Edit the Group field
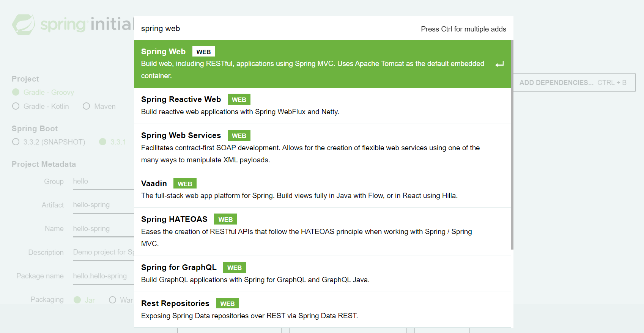Image resolution: width=644 pixels, height=333 pixels. click(103, 181)
